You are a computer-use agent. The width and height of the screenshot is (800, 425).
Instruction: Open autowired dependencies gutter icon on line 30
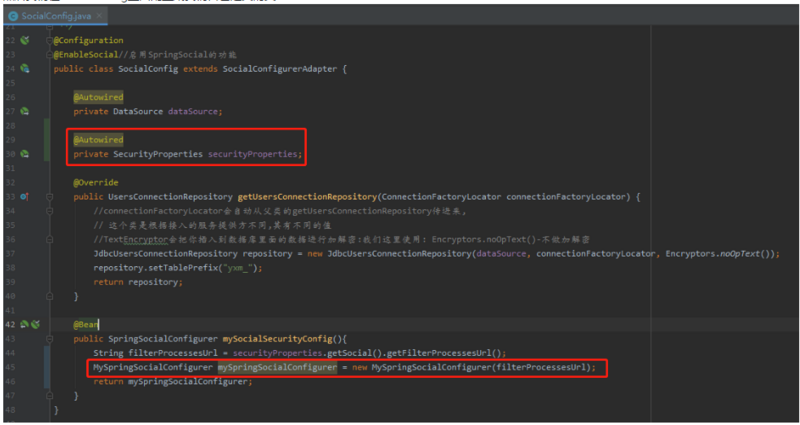(24, 154)
